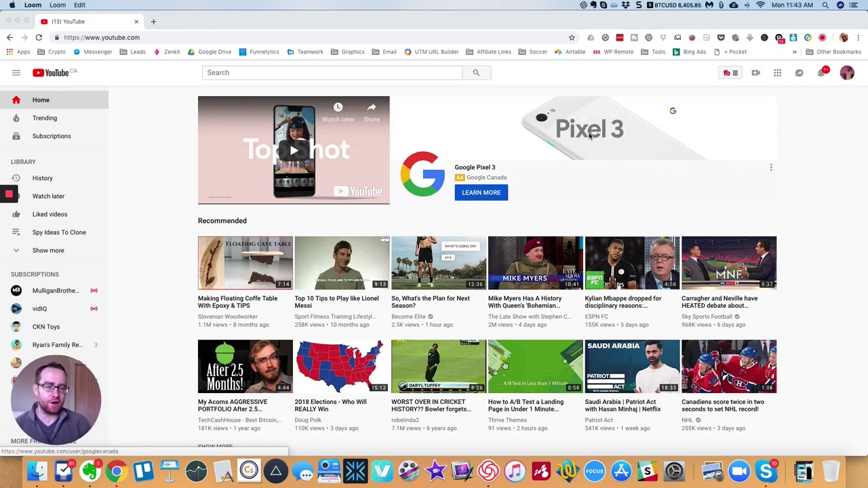Open the 2018 Elections map video thumbnail
Image resolution: width=868 pixels, height=488 pixels.
(342, 367)
